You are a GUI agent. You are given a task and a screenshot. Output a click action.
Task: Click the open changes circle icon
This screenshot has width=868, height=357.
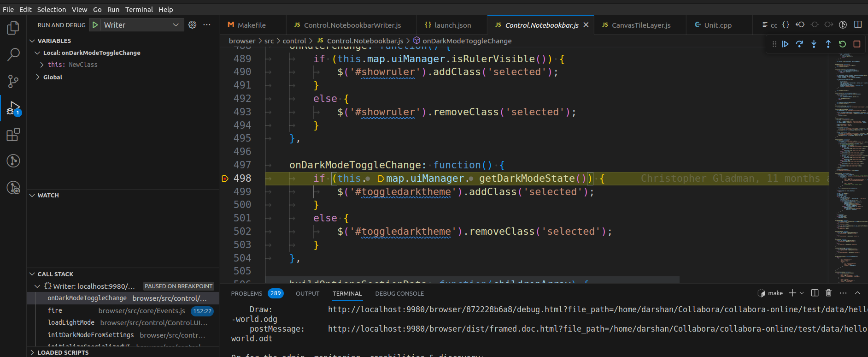click(x=815, y=25)
